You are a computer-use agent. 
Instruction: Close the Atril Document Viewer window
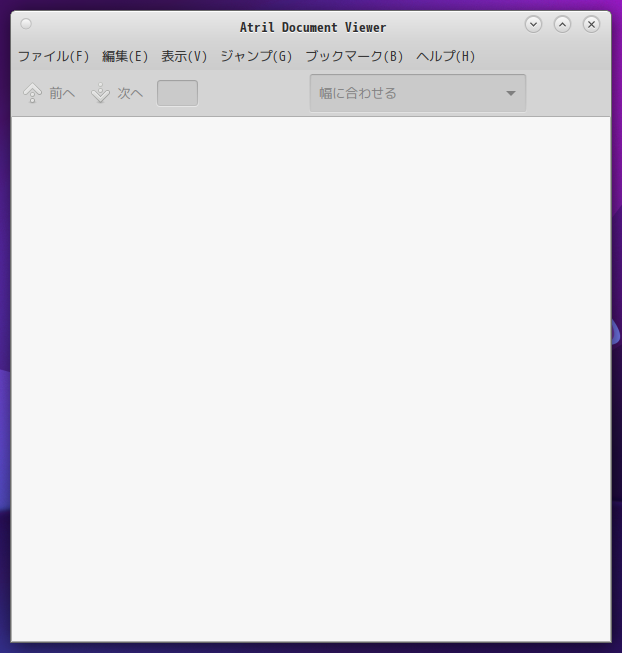[x=591, y=24]
